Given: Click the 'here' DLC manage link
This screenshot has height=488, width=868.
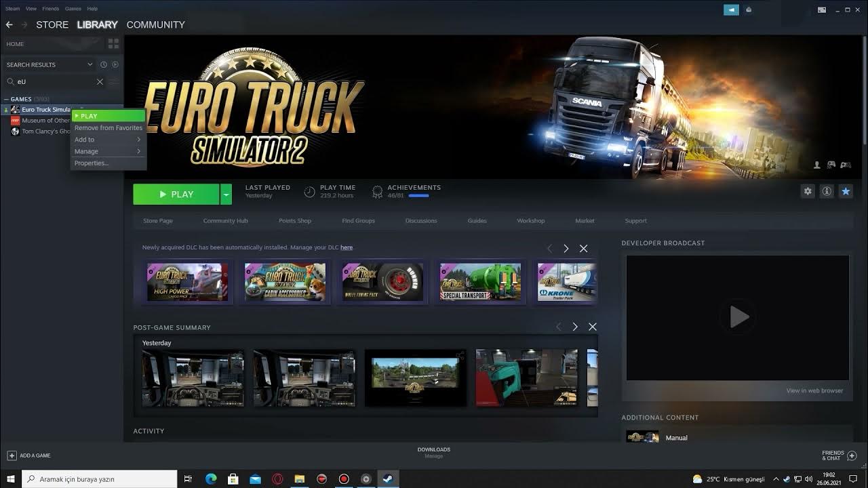Looking at the screenshot, I should pos(347,247).
